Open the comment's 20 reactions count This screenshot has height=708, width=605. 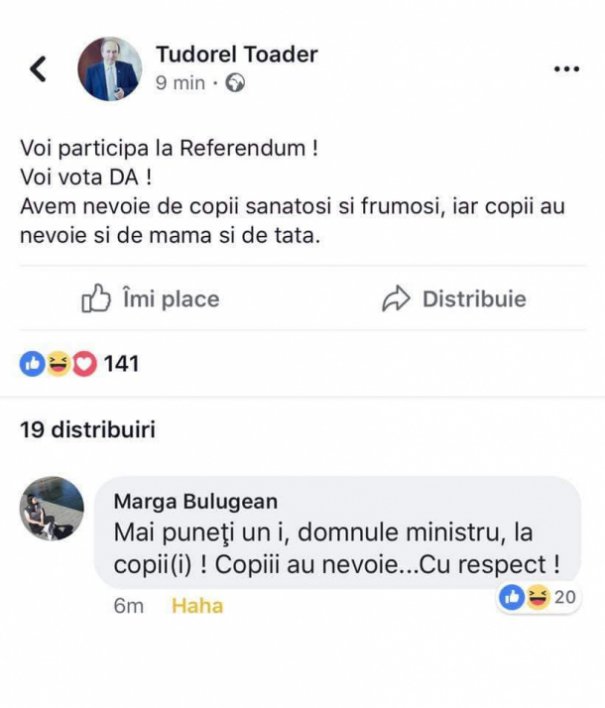point(565,598)
